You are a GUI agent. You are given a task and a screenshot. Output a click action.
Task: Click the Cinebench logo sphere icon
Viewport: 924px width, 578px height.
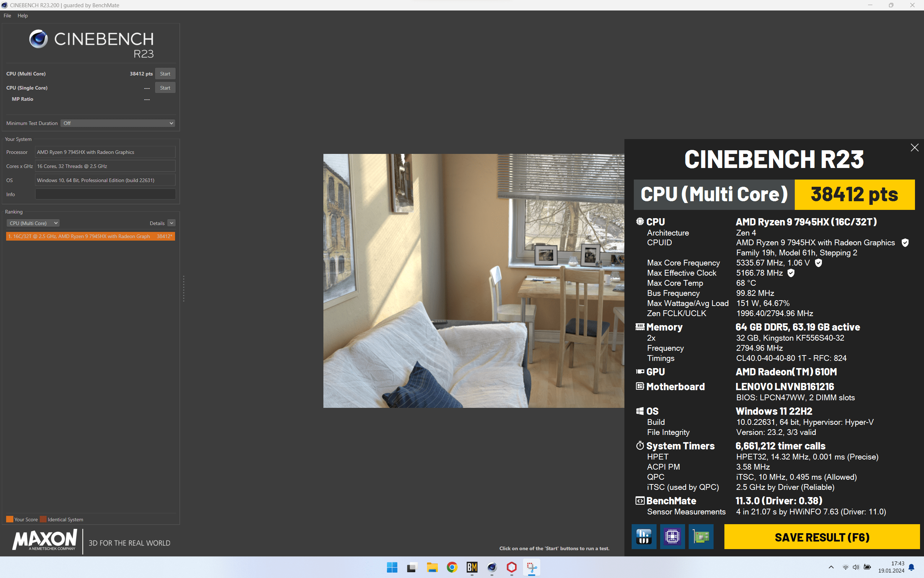coord(39,39)
